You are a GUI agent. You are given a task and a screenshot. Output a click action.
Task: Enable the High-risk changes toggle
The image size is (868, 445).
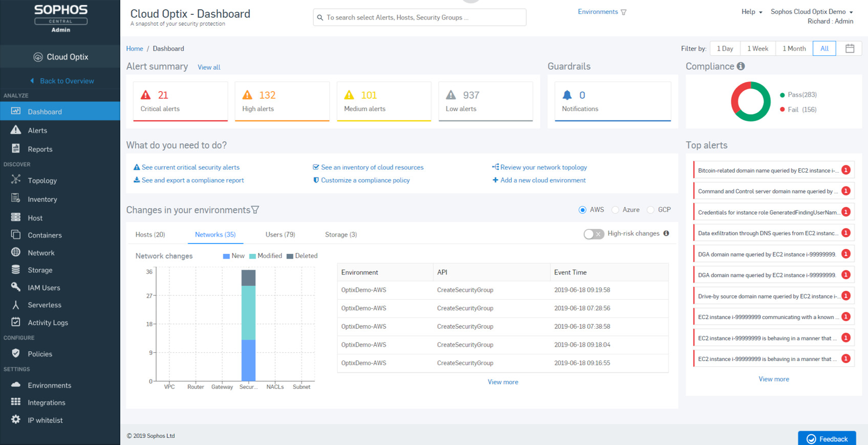[x=594, y=234]
